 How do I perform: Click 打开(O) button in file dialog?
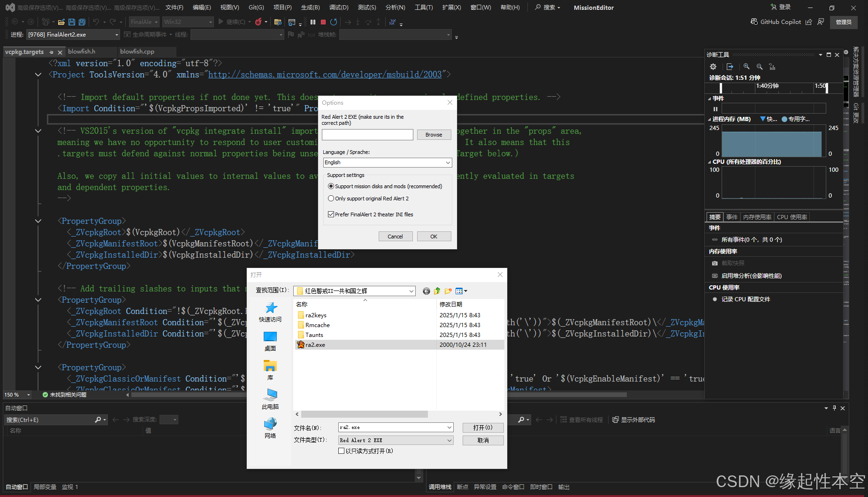tap(483, 428)
